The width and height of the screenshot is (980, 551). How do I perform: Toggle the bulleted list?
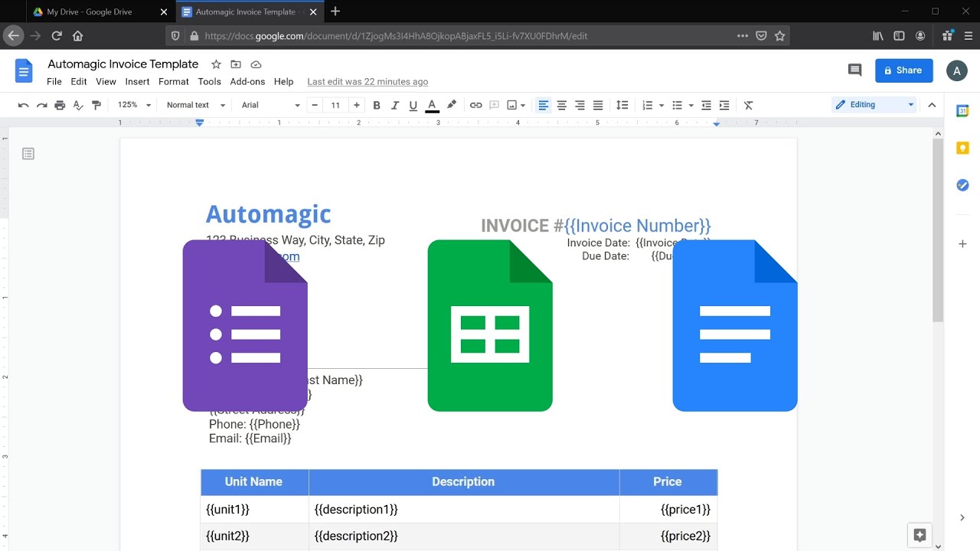pos(677,106)
